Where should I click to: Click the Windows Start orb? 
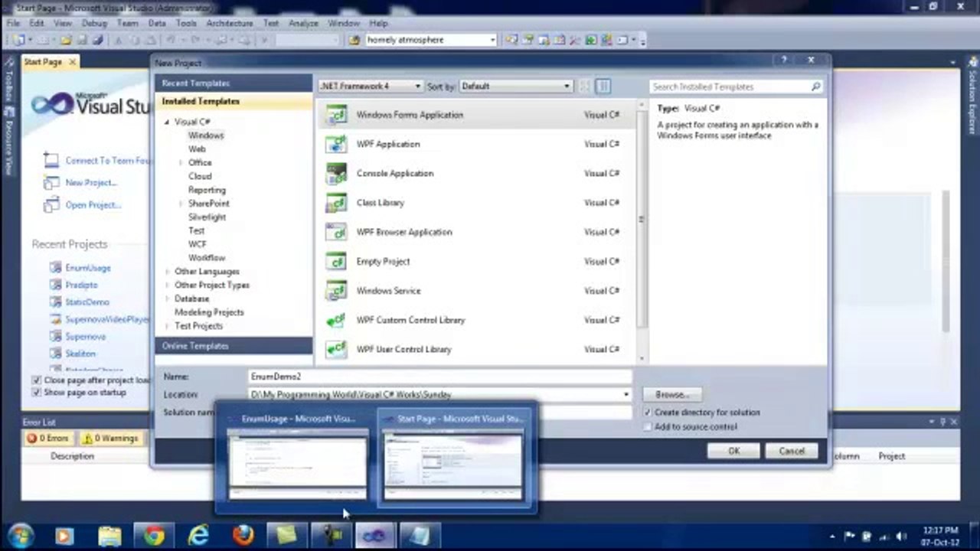coord(21,536)
